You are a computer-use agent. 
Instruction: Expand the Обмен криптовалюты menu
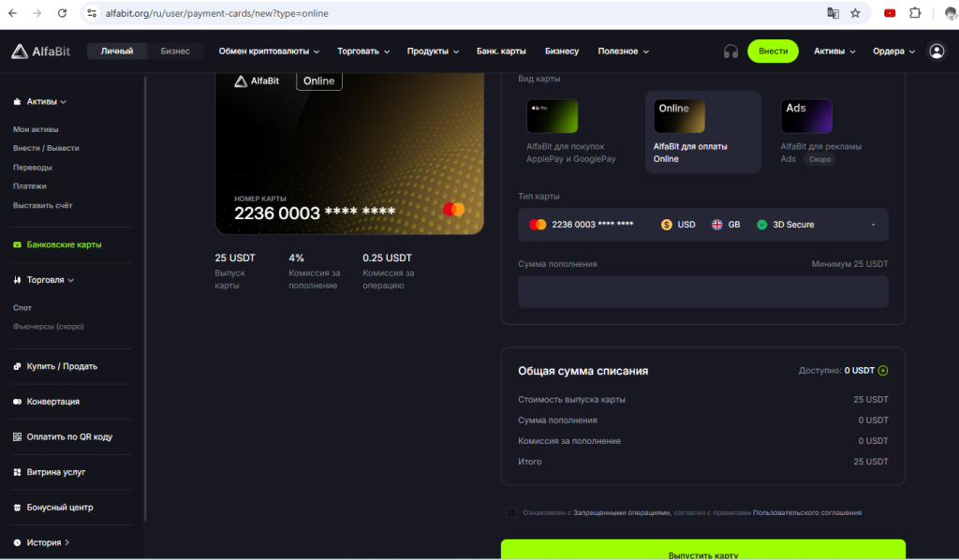pyautogui.click(x=269, y=52)
